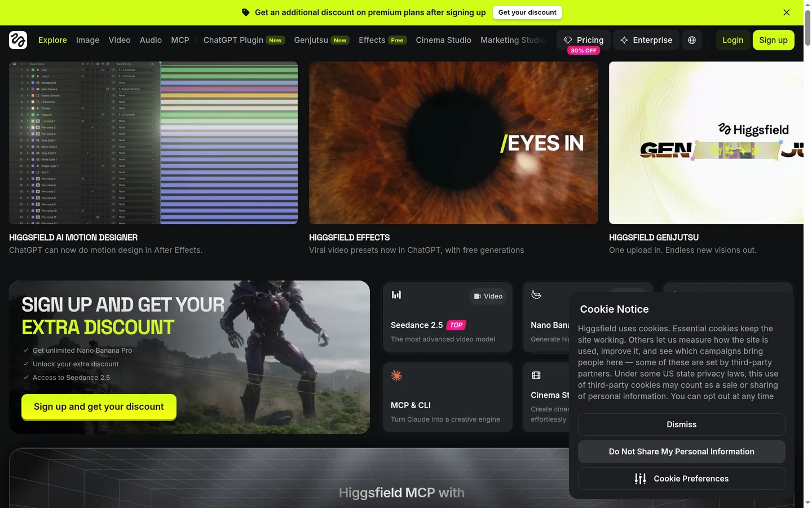
Task: Click the Higgsfield logo icon in navbar
Action: (18, 40)
